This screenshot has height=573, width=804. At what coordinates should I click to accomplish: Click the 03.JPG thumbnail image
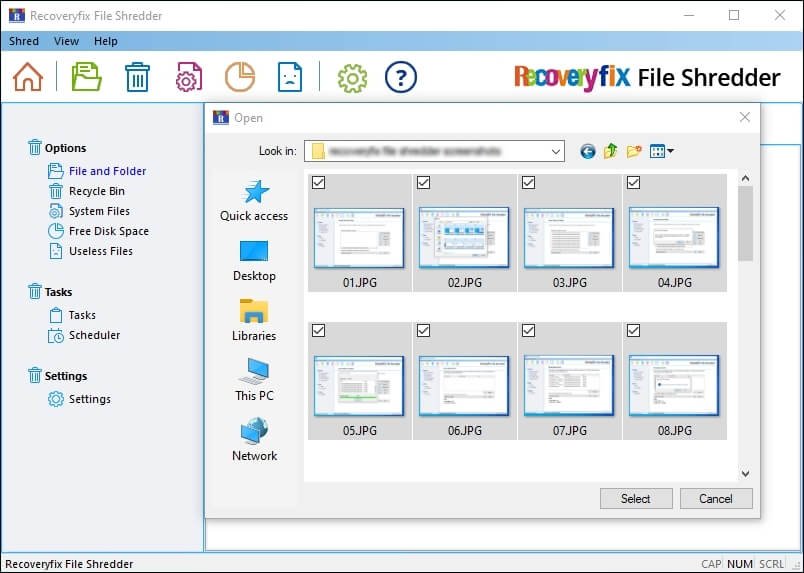click(569, 238)
